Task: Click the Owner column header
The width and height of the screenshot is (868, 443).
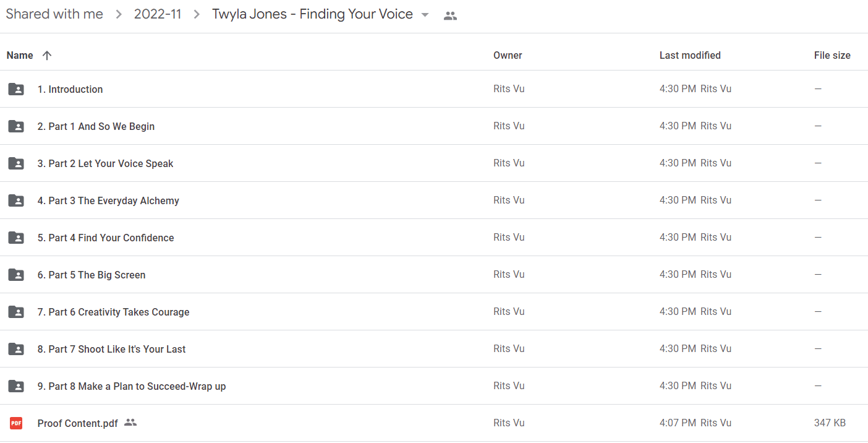Action: (508, 55)
